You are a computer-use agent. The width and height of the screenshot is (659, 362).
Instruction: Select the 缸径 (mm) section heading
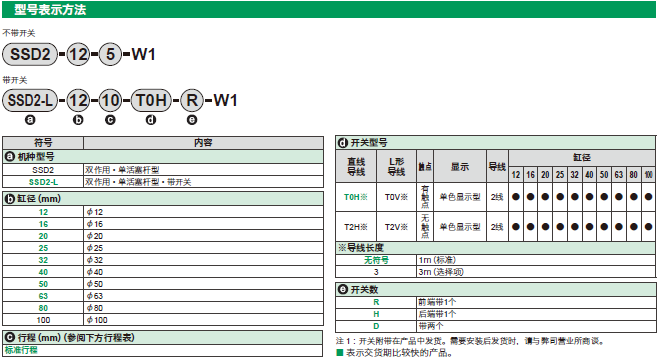click(x=39, y=198)
